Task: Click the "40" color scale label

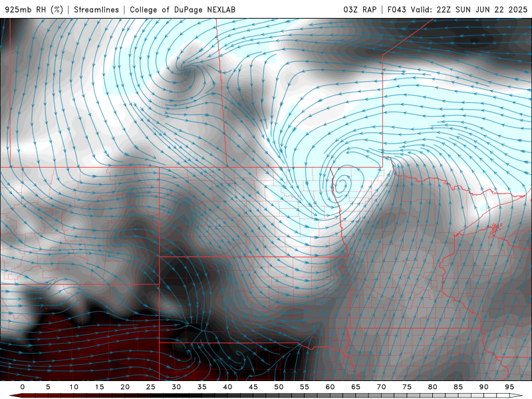Action: (227, 387)
